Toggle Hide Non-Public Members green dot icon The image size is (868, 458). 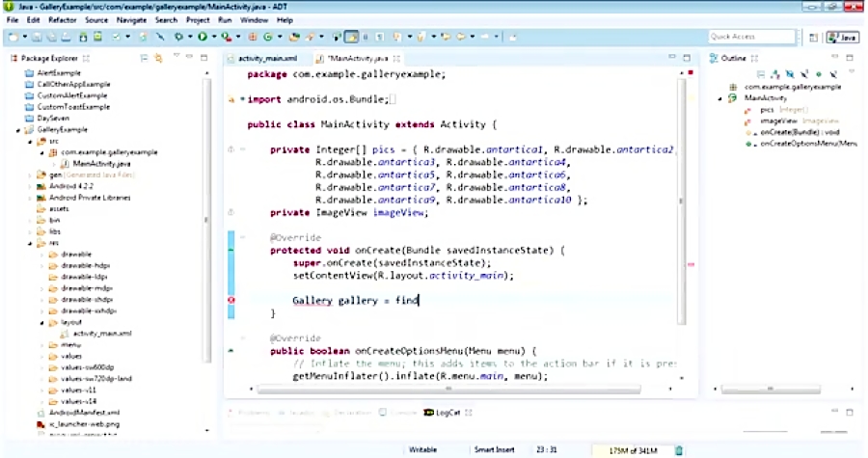click(x=819, y=73)
